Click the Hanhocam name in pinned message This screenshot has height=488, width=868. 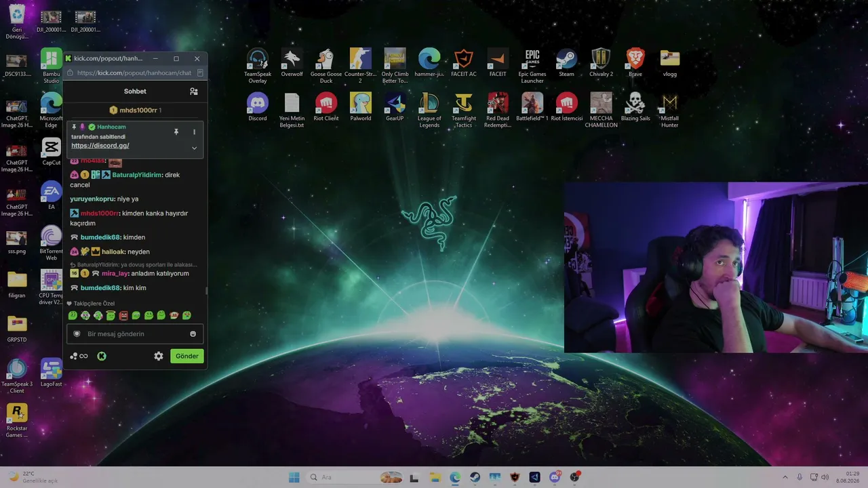[x=111, y=127]
